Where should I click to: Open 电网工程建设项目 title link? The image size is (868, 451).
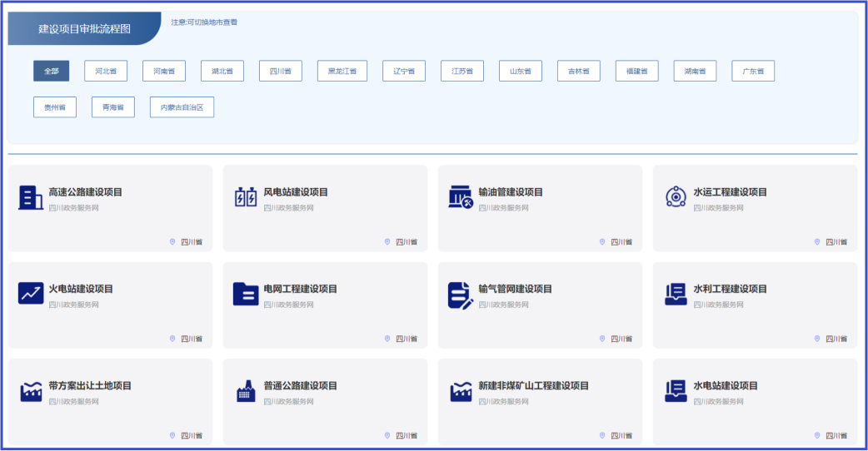[x=300, y=289]
